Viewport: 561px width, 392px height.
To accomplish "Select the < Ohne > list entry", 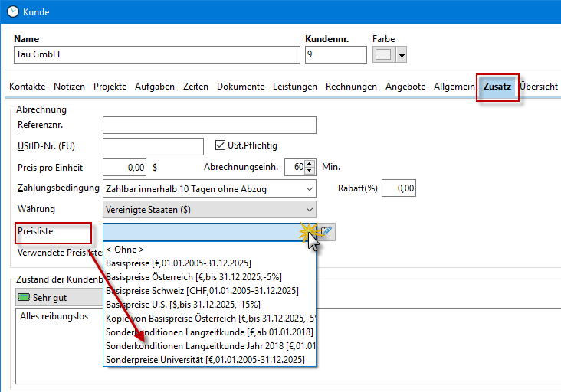I will pos(125,250).
